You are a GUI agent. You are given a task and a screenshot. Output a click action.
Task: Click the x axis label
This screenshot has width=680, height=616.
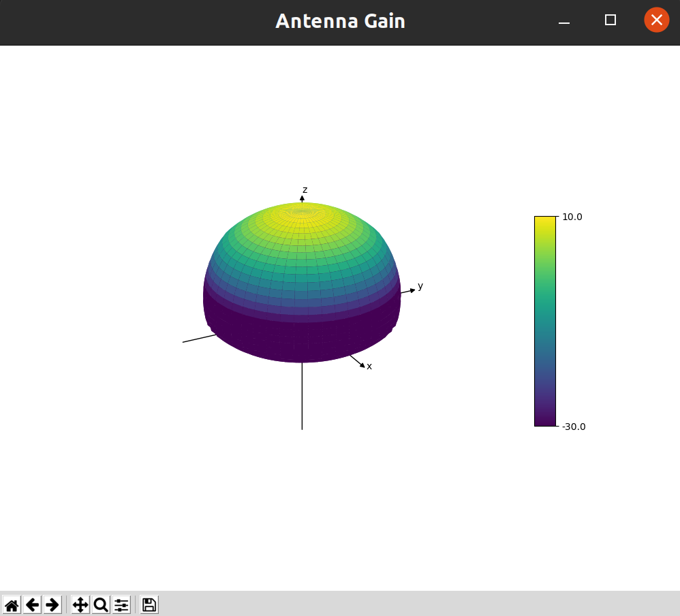[x=369, y=367]
